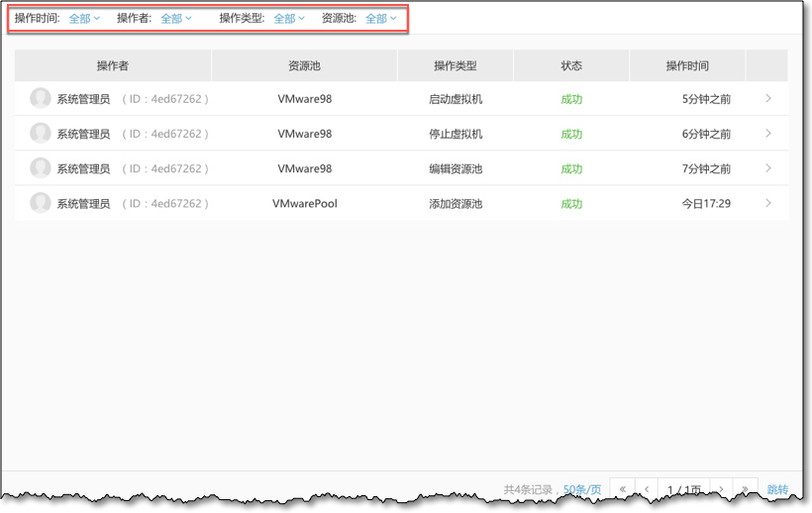Select 系统管理员 in the 6分钟之前 row
This screenshot has width=812, height=513.
click(83, 134)
